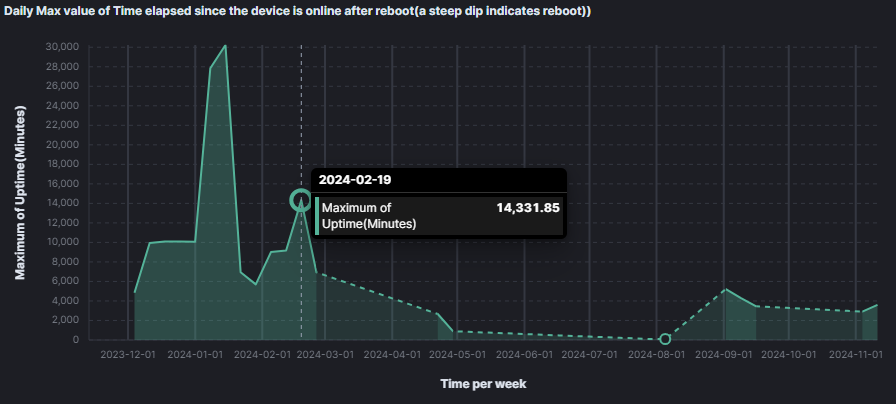Click the 14,331.85 value in the tooltip
This screenshot has height=404, width=896.
[527, 208]
